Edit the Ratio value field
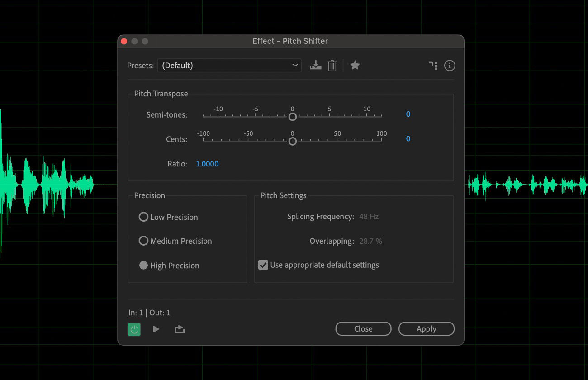 207,164
